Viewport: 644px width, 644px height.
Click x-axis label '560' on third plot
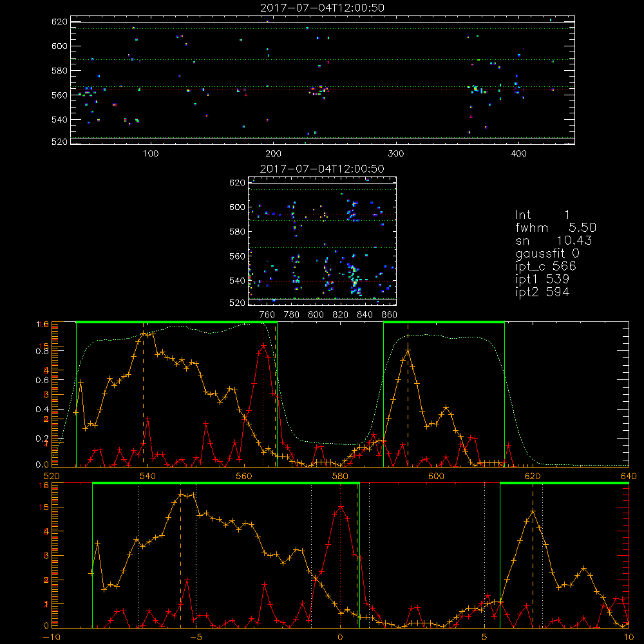[x=244, y=476]
